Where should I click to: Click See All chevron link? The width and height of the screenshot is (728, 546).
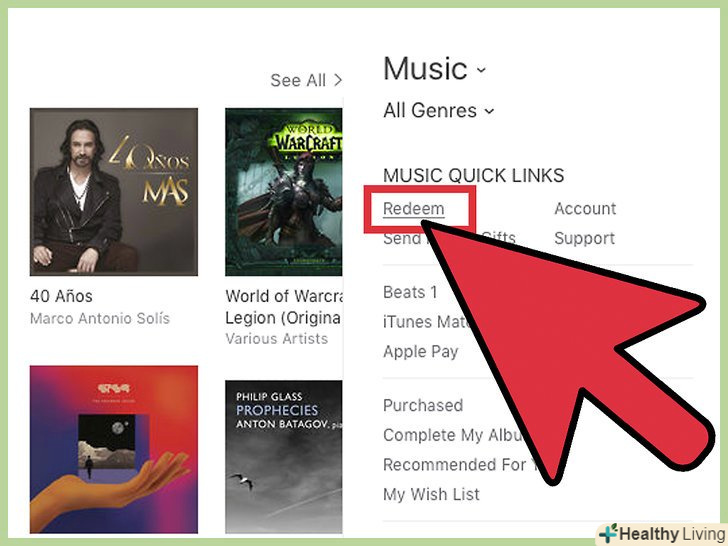(306, 80)
